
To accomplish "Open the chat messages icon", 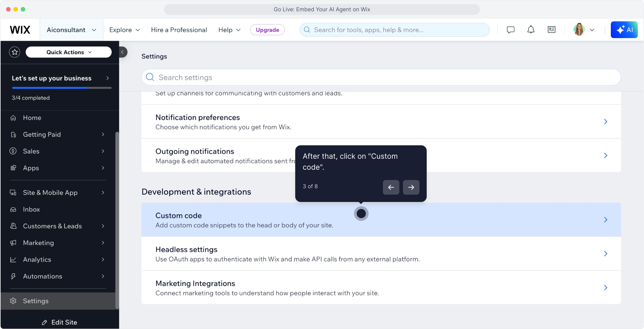I will click(x=510, y=30).
